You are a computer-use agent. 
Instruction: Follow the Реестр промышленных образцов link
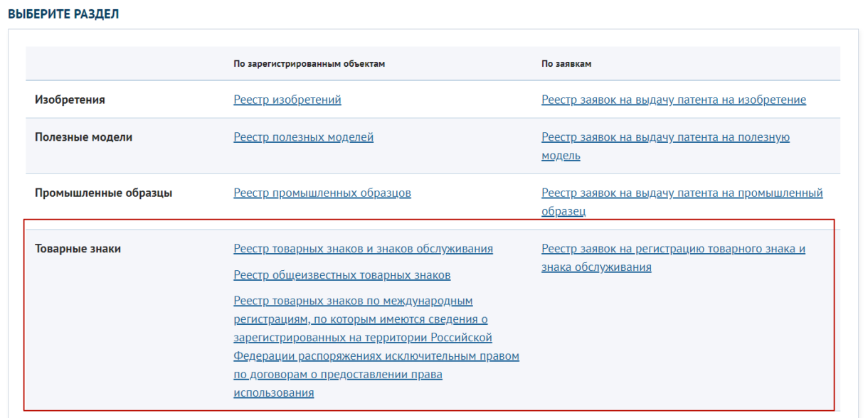[x=322, y=193]
